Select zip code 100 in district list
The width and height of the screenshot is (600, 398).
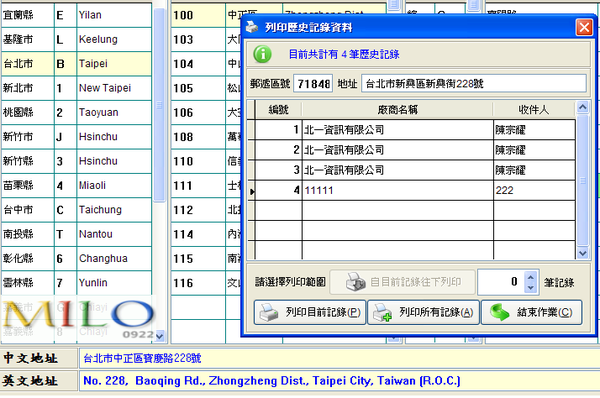click(x=198, y=15)
